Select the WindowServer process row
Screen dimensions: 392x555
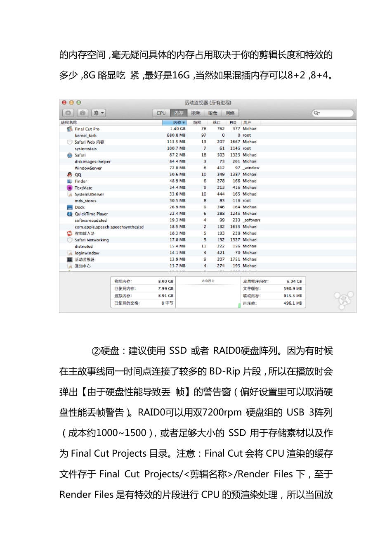tap(208, 168)
